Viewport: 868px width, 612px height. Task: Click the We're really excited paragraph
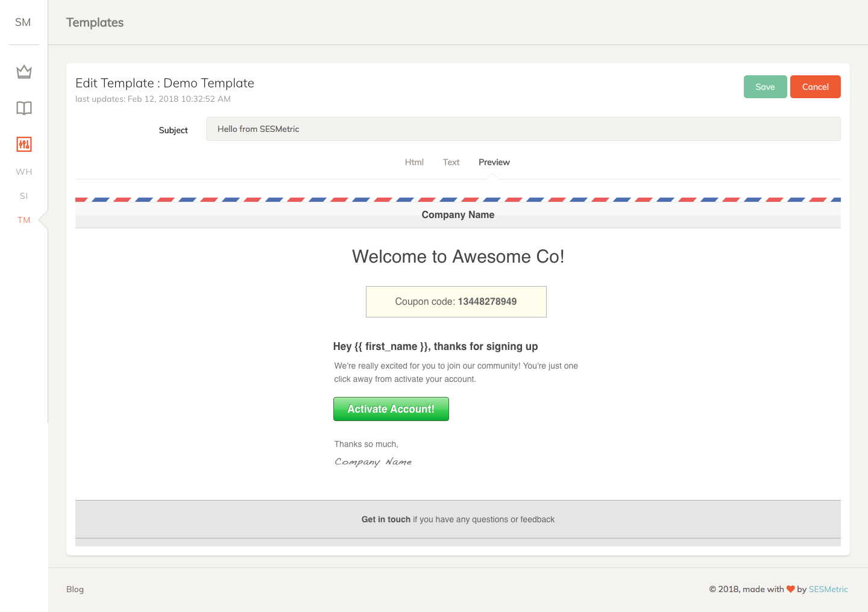pos(456,372)
